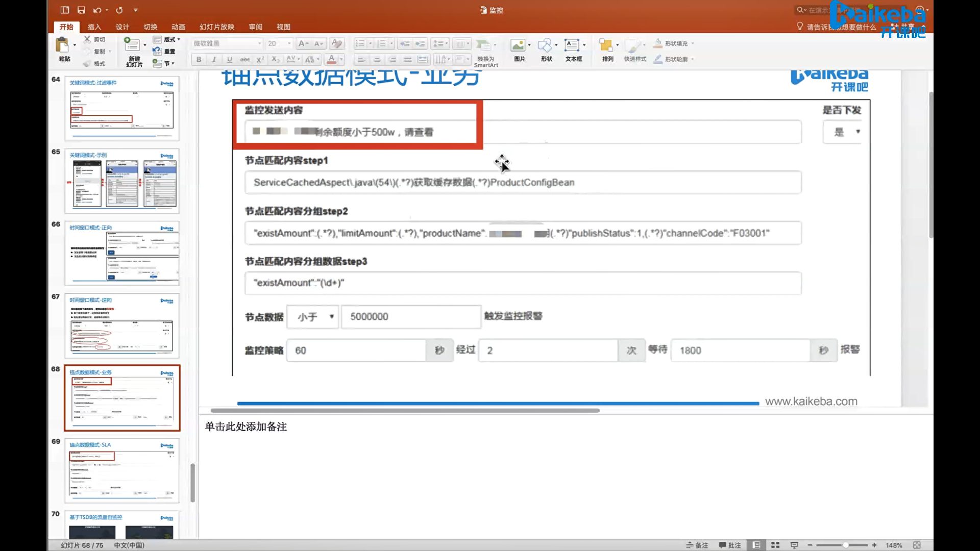Click the 批注 comments button in status bar
The width and height of the screenshot is (980, 551).
pos(730,545)
